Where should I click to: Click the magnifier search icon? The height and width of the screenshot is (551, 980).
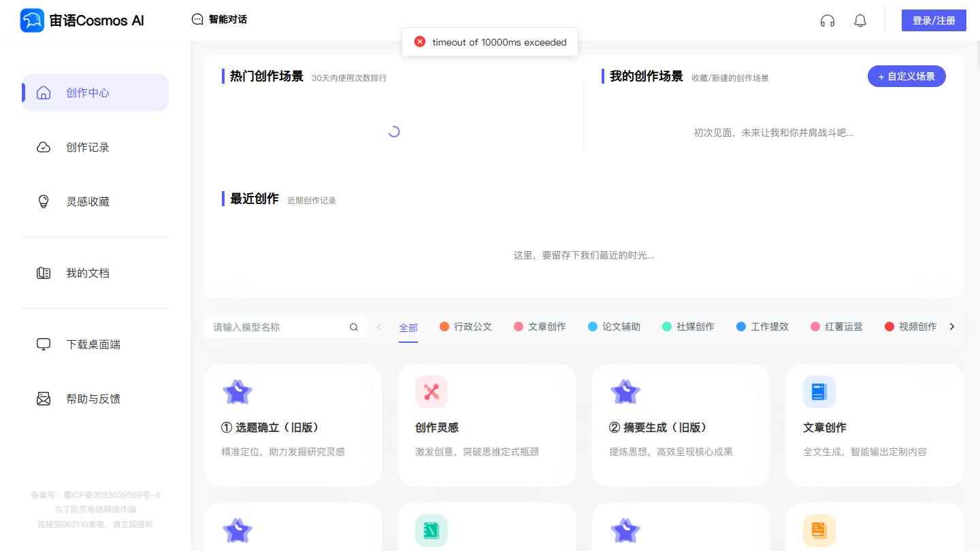tap(354, 327)
